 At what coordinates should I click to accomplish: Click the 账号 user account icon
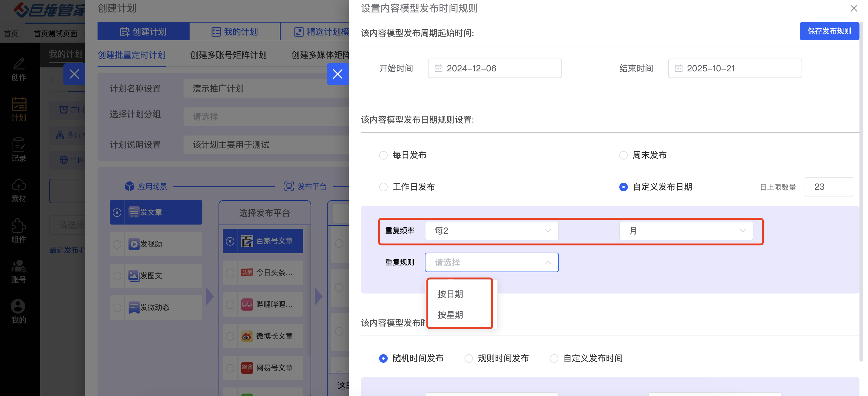click(19, 266)
